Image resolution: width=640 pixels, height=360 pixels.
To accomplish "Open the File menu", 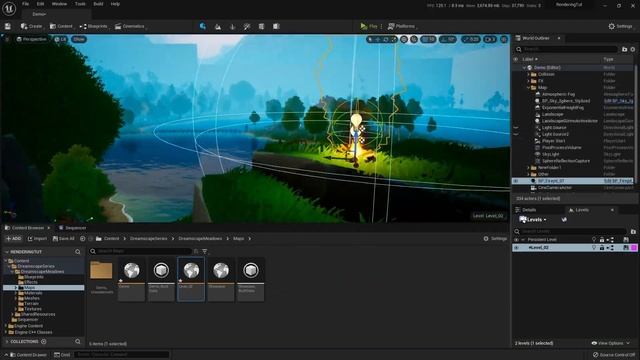I will [x=25, y=4].
